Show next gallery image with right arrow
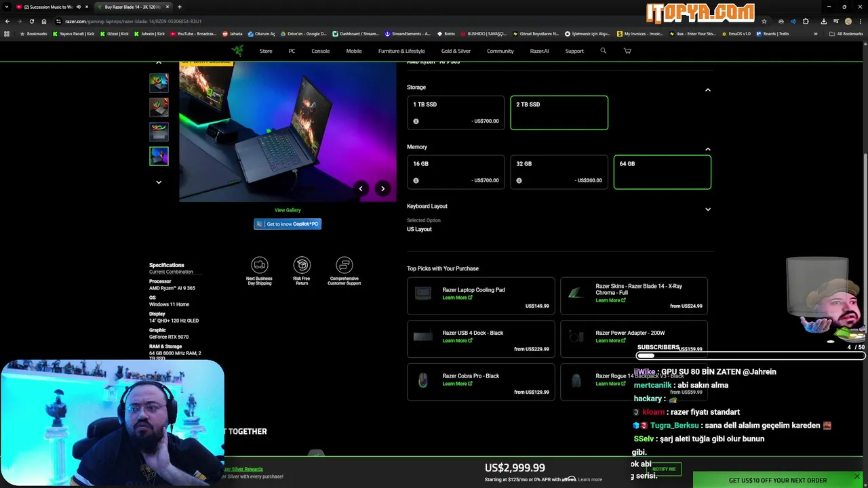Image resolution: width=868 pixels, height=488 pixels. (x=382, y=189)
